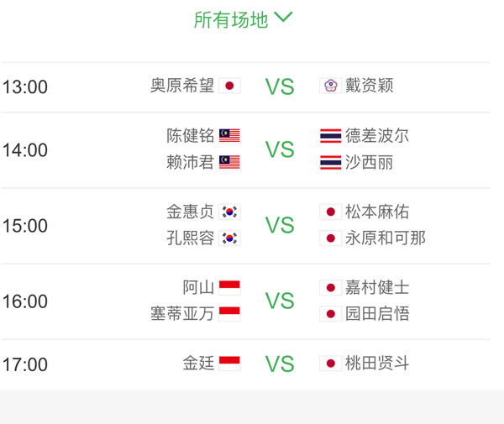The height and width of the screenshot is (424, 504).
Task: Open player 奥原希望 profile
Action: (182, 86)
